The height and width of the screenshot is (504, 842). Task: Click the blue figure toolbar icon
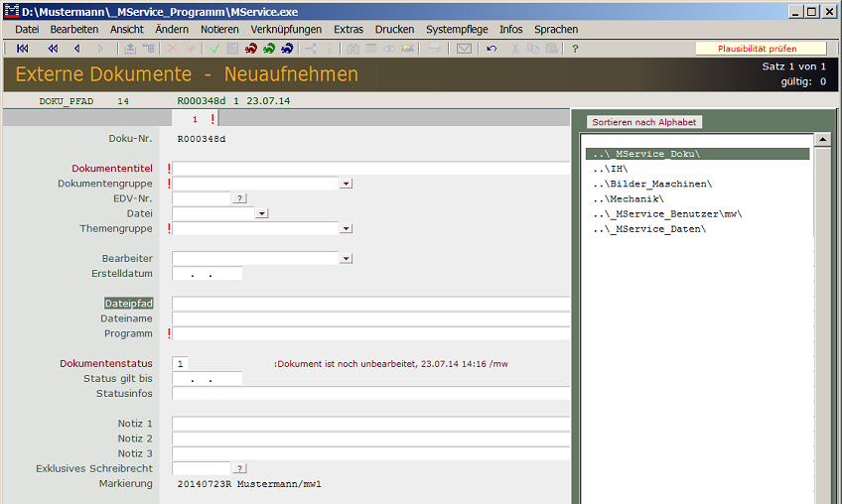tap(287, 49)
